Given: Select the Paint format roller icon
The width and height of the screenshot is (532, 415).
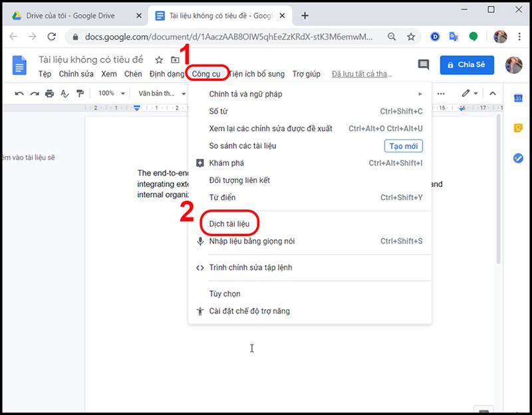Looking at the screenshot, I should (x=80, y=93).
